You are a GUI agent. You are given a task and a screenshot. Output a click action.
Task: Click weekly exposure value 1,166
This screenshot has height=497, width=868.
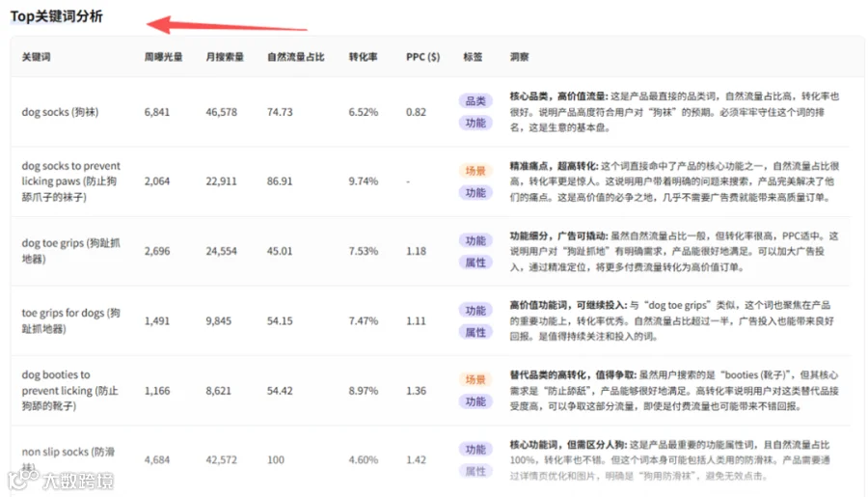pyautogui.click(x=157, y=391)
